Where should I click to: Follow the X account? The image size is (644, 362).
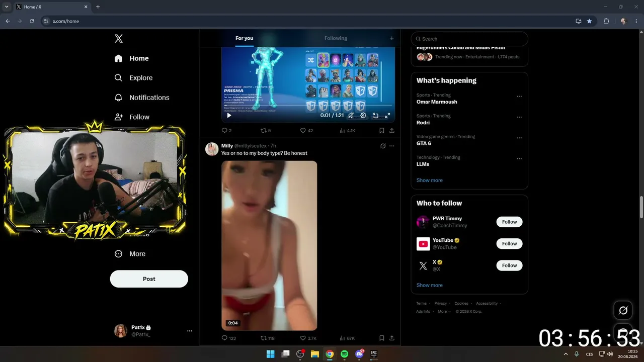coord(509,265)
